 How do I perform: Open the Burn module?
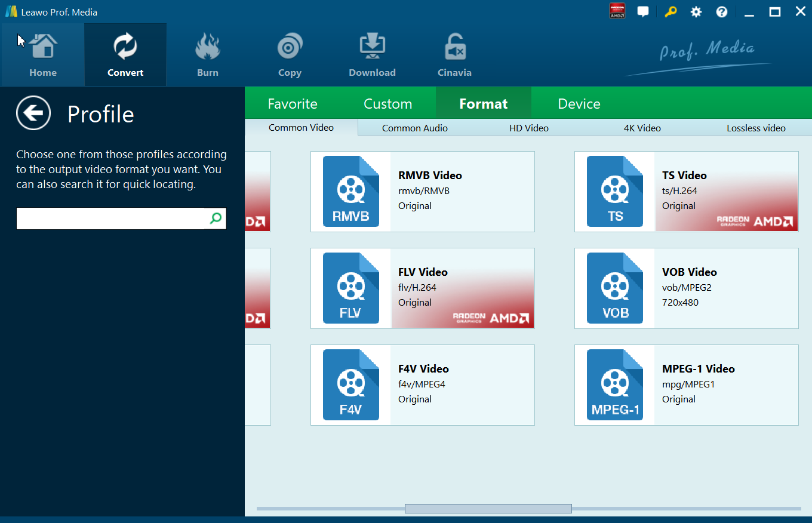(x=208, y=56)
